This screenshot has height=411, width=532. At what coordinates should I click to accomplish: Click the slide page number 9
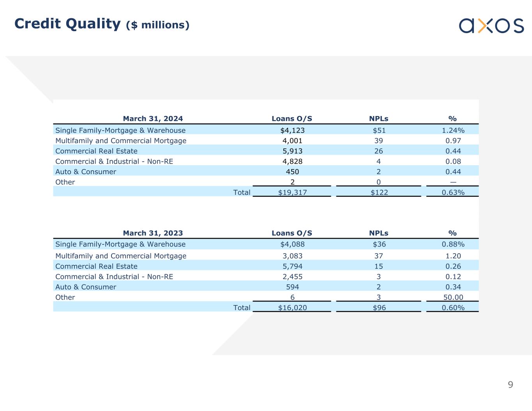pyautogui.click(x=510, y=385)
